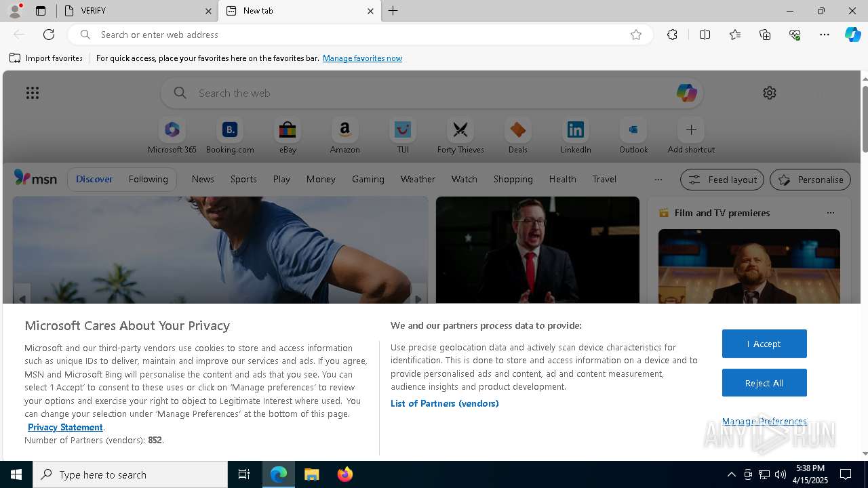Open the Weather category

(x=418, y=179)
